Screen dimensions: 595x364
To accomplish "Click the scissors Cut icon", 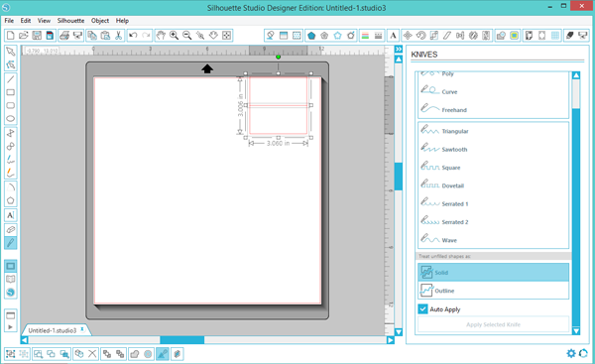I will pyautogui.click(x=118, y=36).
